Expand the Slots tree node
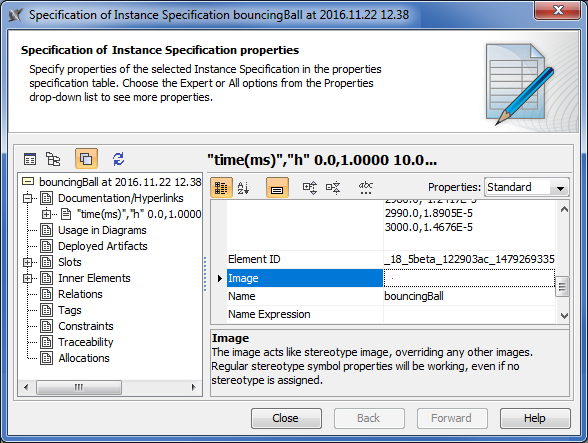588x443 pixels. click(27, 262)
